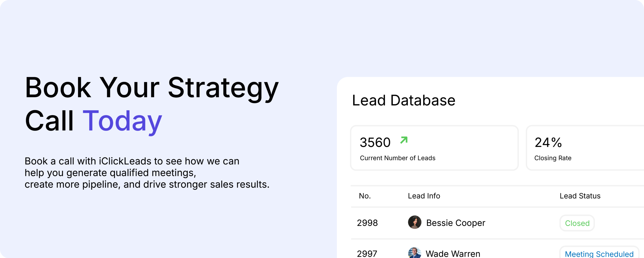The height and width of the screenshot is (258, 644).
Task: Click the Lead Database title
Action: 404,100
